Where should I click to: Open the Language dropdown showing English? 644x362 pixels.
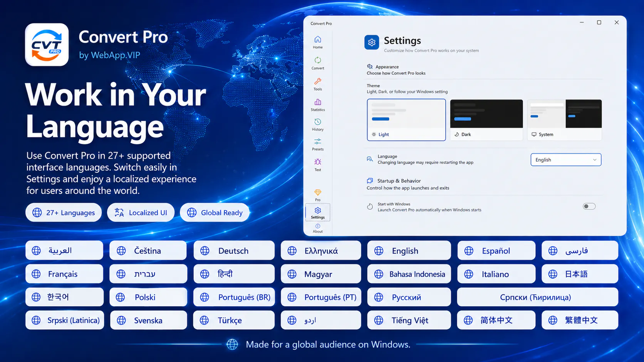(566, 160)
